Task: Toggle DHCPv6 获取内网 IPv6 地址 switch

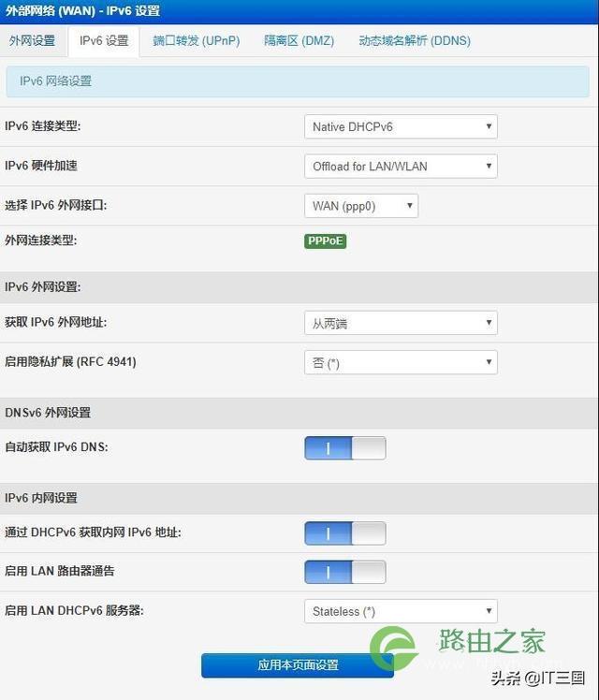Action: (345, 533)
